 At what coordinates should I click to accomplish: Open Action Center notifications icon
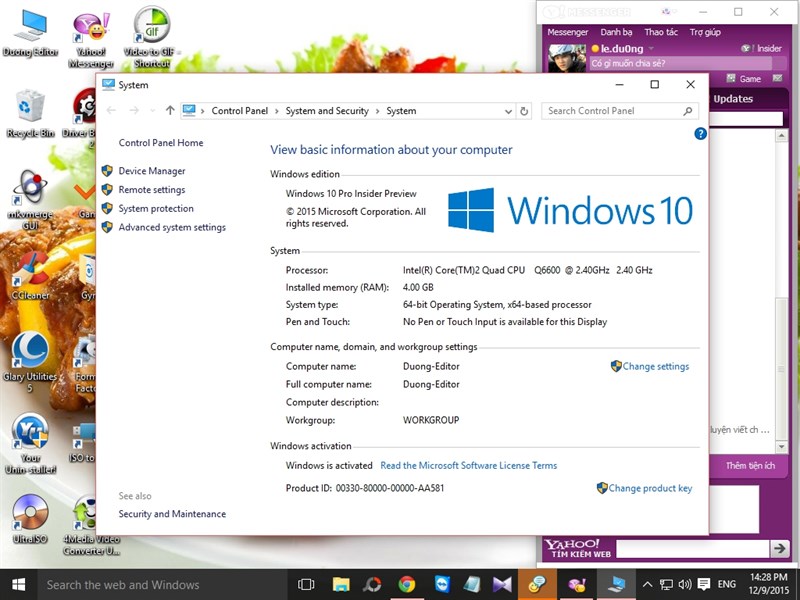point(704,585)
